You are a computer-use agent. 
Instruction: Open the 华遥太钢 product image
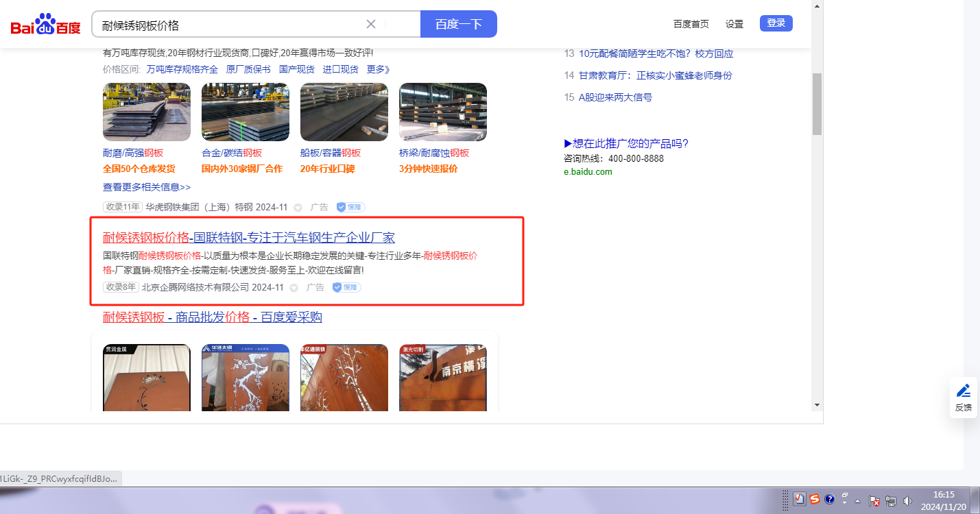click(x=246, y=377)
